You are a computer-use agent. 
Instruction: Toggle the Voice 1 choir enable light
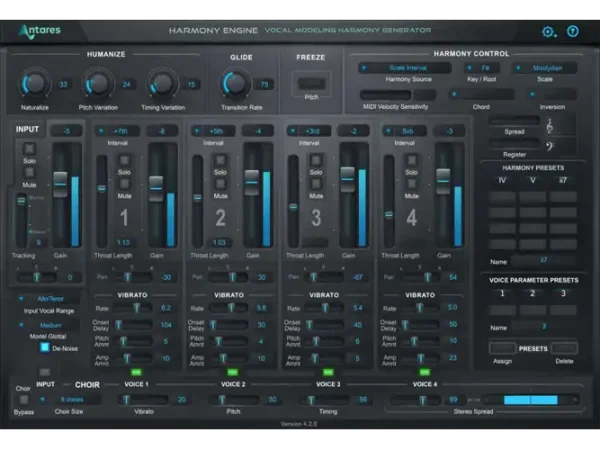pos(136,372)
